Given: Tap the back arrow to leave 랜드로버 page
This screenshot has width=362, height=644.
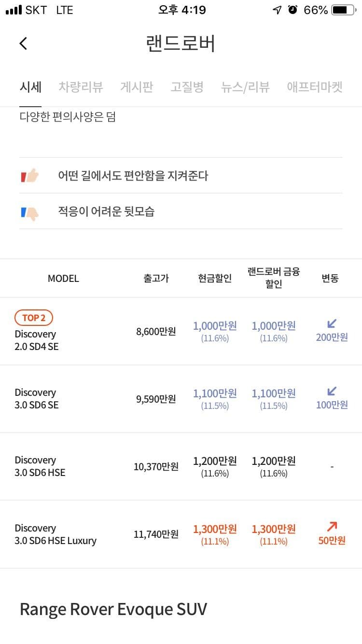Looking at the screenshot, I should [23, 43].
